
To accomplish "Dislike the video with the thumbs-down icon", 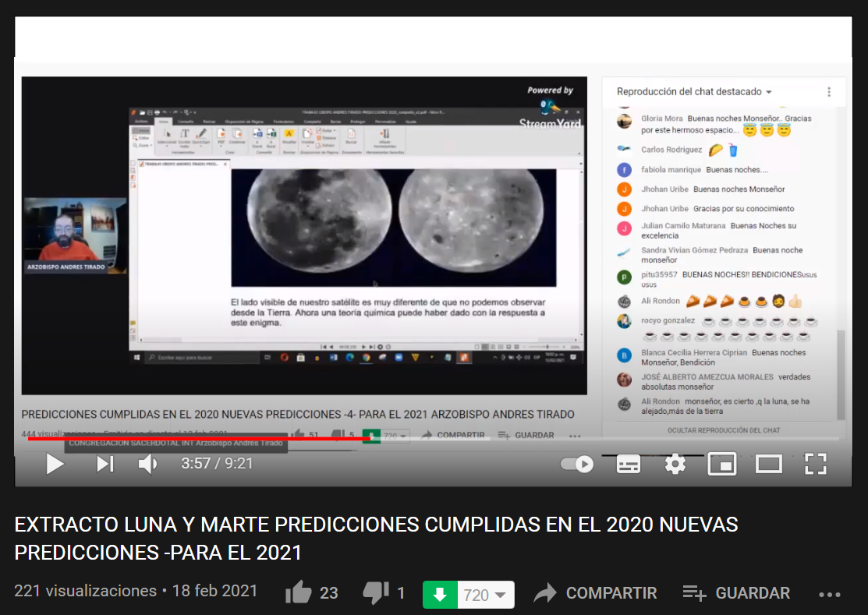I will pos(377,593).
